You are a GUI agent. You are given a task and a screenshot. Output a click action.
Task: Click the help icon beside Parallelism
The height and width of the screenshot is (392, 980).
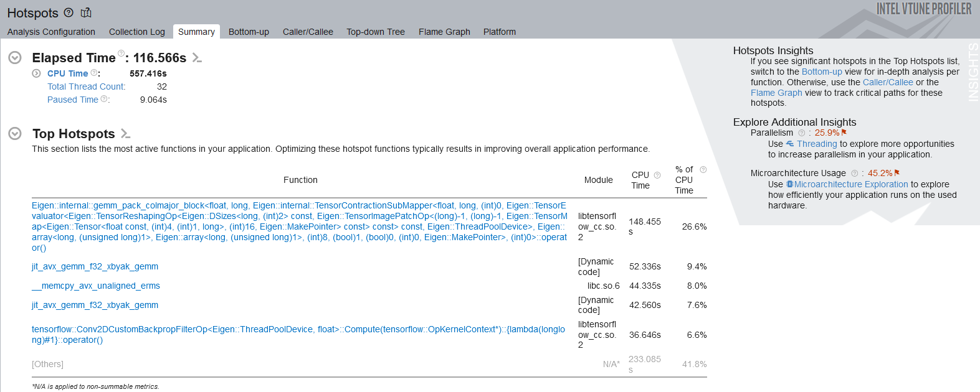(802, 133)
